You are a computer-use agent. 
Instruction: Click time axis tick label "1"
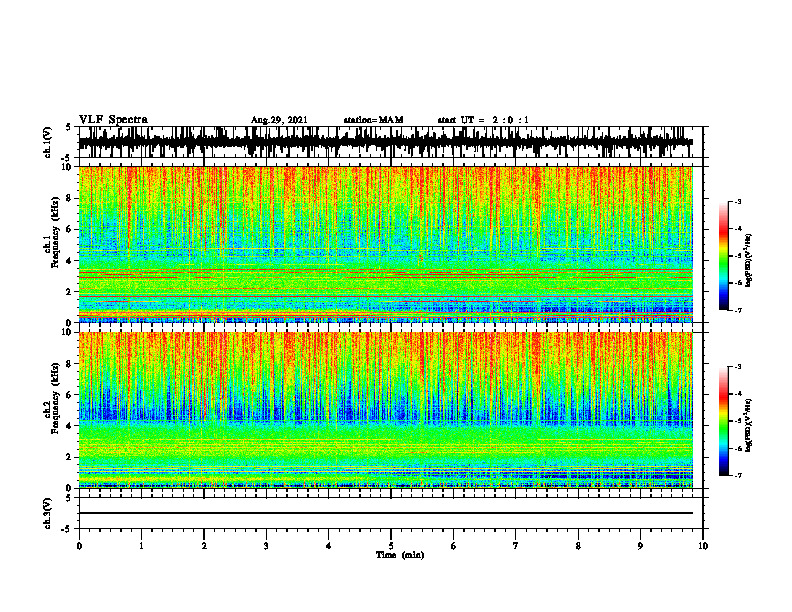(x=142, y=546)
